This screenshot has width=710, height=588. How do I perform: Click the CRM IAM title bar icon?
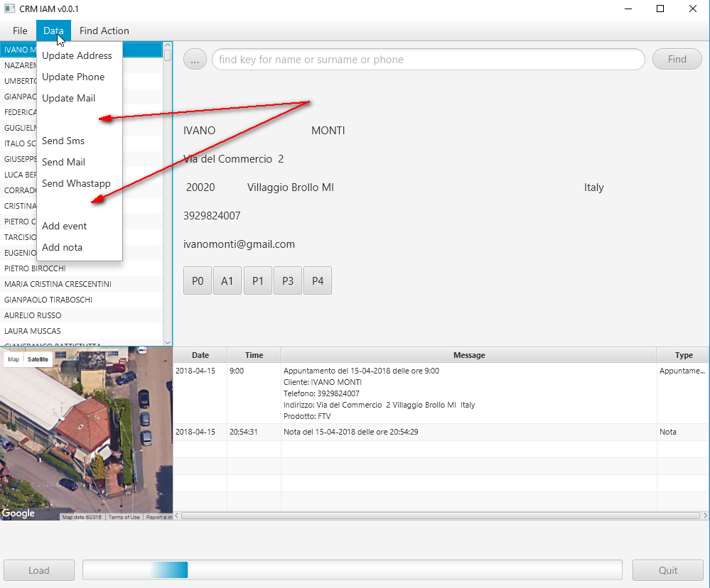pos(8,9)
